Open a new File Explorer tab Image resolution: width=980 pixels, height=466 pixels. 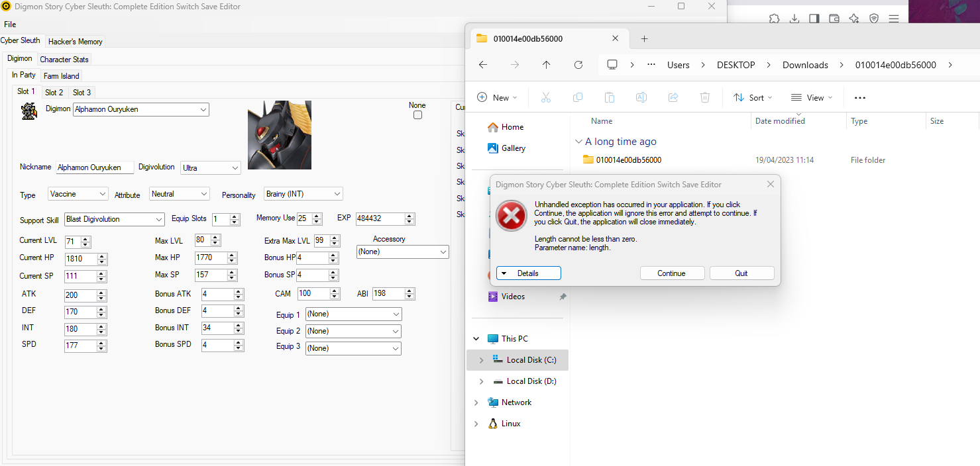pyautogui.click(x=644, y=38)
